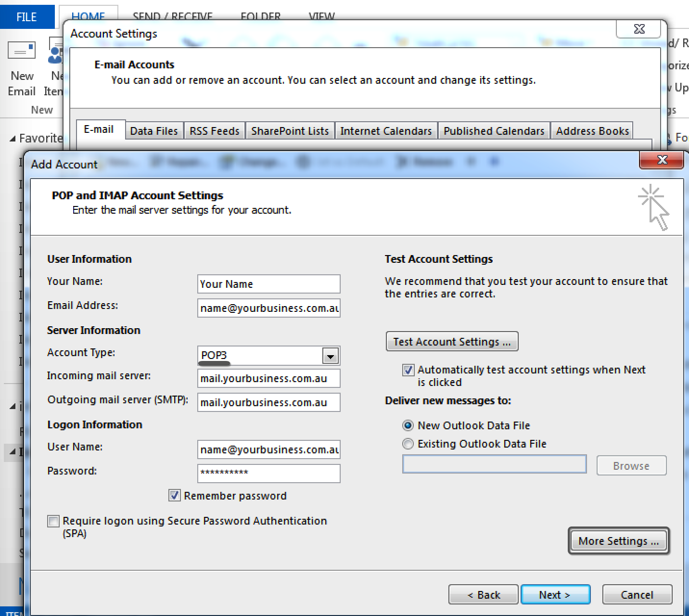Viewport: 689px width, 616px height.
Task: Click the Incoming mail server field
Action: point(269,378)
